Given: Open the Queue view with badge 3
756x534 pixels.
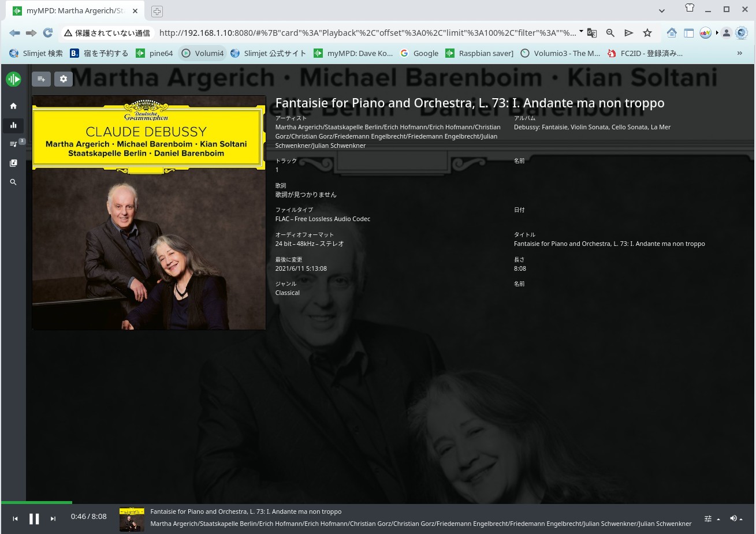Looking at the screenshot, I should click(x=13, y=144).
